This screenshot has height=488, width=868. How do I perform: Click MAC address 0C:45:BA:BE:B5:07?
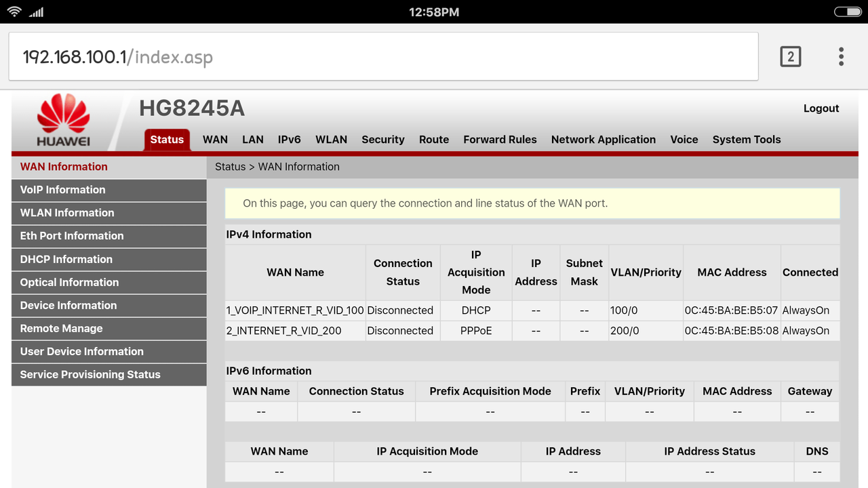point(731,310)
